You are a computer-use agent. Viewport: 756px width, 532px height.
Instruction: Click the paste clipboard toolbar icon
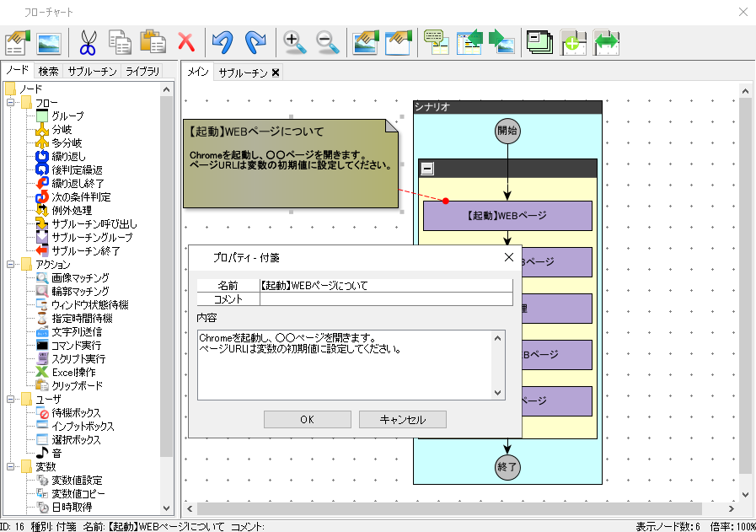[153, 42]
